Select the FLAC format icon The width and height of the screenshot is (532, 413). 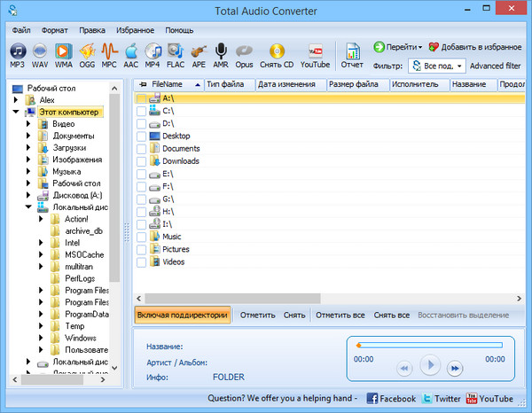click(x=175, y=53)
